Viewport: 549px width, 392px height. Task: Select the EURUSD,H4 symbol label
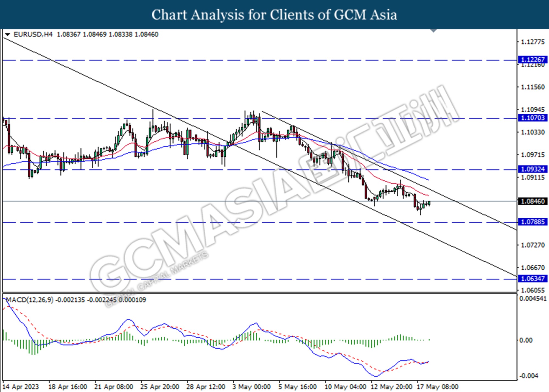tap(33, 34)
